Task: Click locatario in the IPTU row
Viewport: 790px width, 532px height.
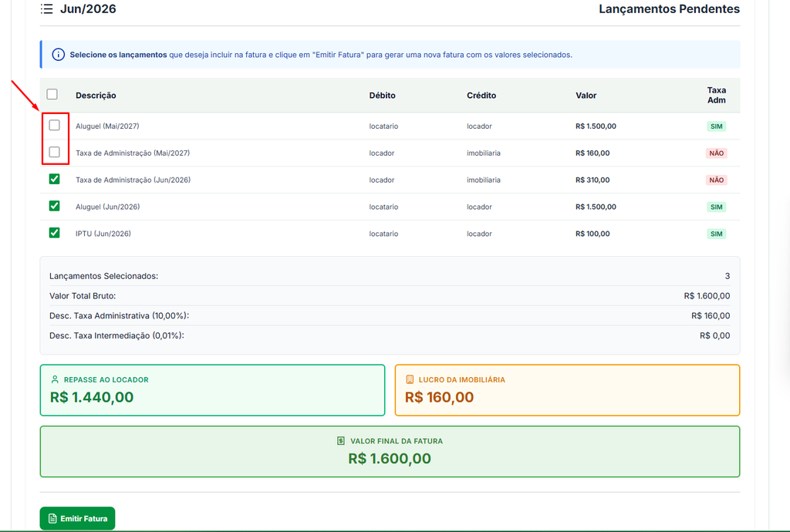Action: (384, 234)
